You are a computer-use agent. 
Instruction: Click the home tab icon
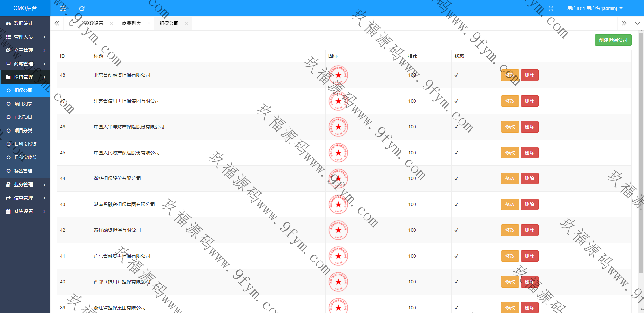tap(71, 23)
